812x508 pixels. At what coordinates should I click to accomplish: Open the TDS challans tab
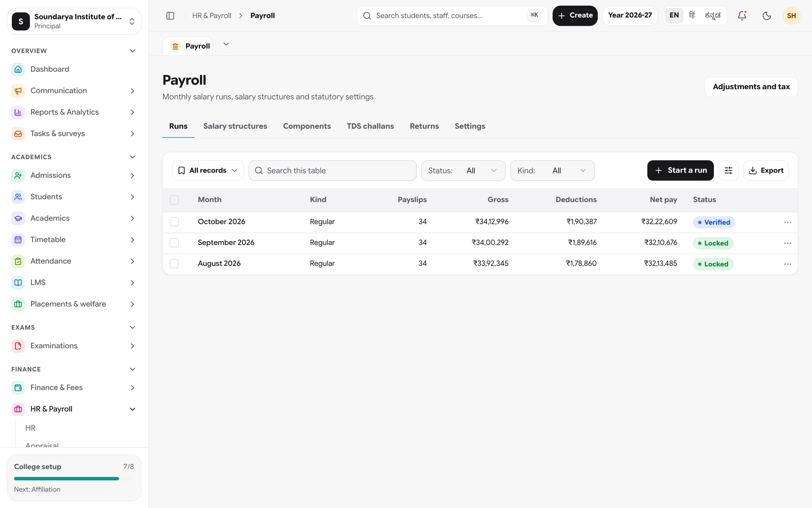(x=370, y=126)
